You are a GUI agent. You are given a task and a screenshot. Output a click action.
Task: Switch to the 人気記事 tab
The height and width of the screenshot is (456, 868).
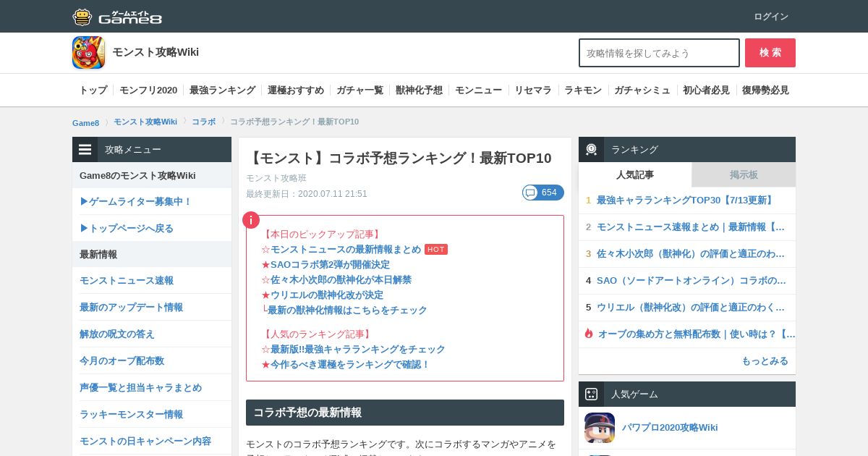(x=635, y=174)
